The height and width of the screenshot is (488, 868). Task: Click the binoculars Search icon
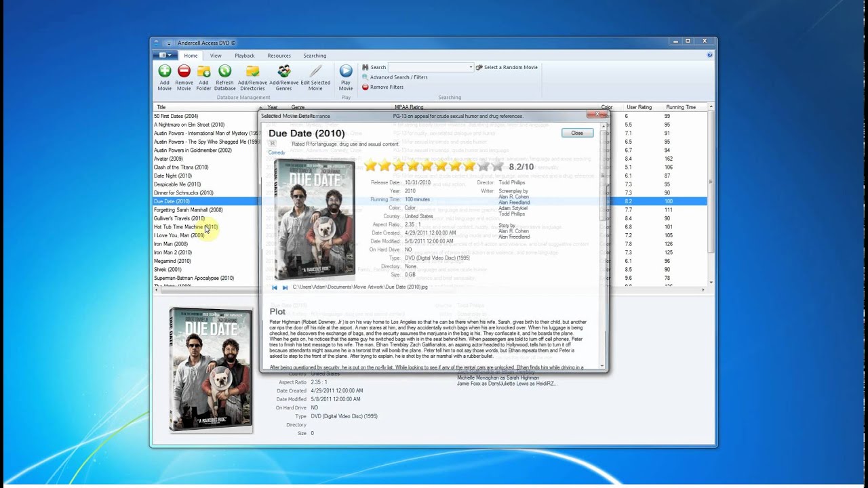[365, 67]
